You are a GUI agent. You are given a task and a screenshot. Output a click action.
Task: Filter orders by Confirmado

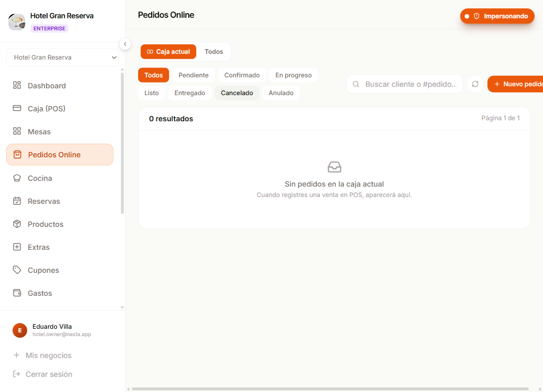coord(242,75)
